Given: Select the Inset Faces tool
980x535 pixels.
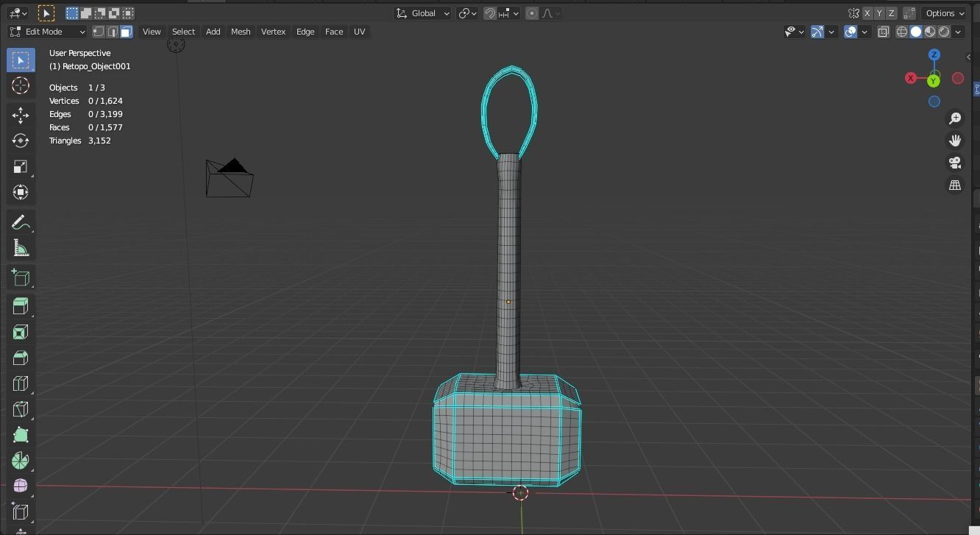Looking at the screenshot, I should point(21,332).
